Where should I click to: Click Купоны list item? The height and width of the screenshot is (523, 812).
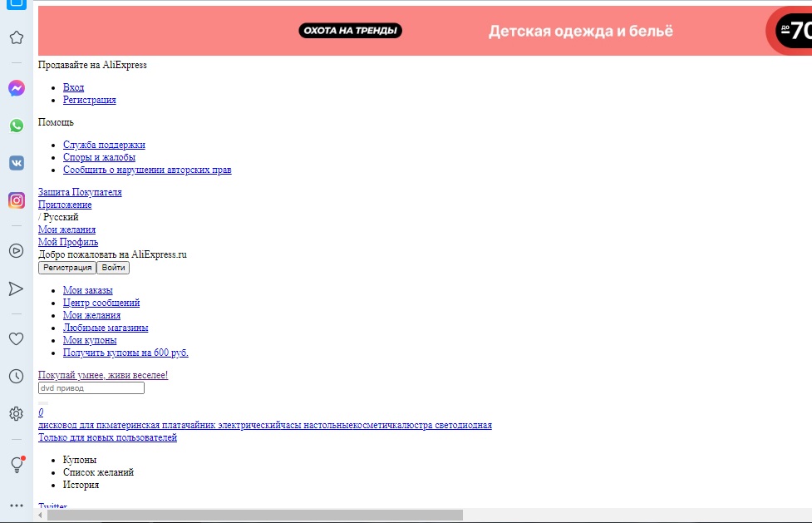pyautogui.click(x=80, y=460)
